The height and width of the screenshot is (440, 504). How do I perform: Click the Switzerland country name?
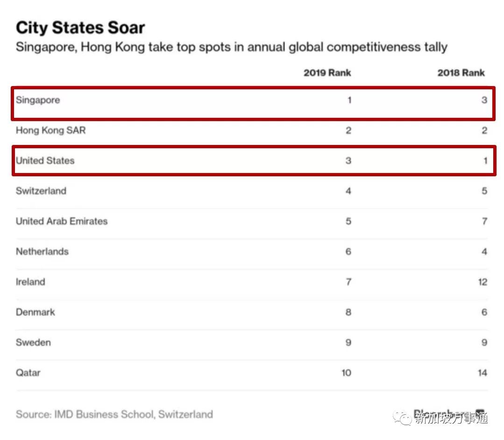pos(41,191)
